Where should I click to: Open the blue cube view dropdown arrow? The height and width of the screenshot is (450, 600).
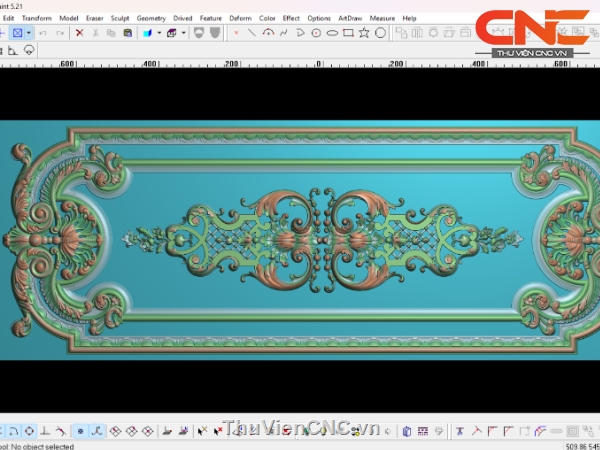pyautogui.click(x=158, y=33)
